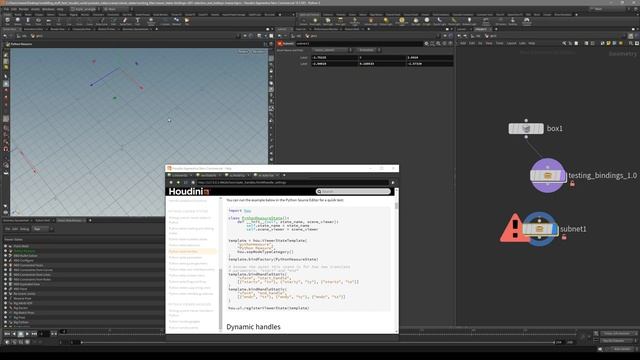Open the Debug menu in the Viewer State Browser
The width and height of the screenshot is (640, 360).
pos(24,229)
